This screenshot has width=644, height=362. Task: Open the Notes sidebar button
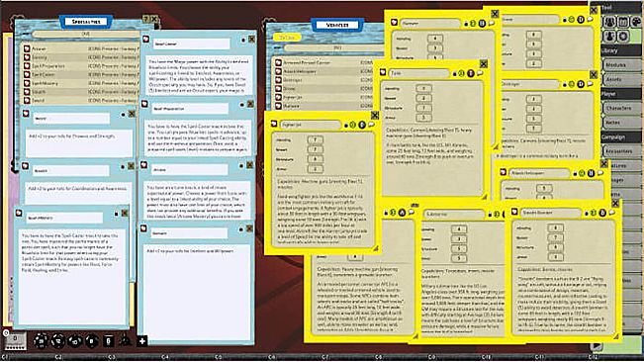coord(622,123)
